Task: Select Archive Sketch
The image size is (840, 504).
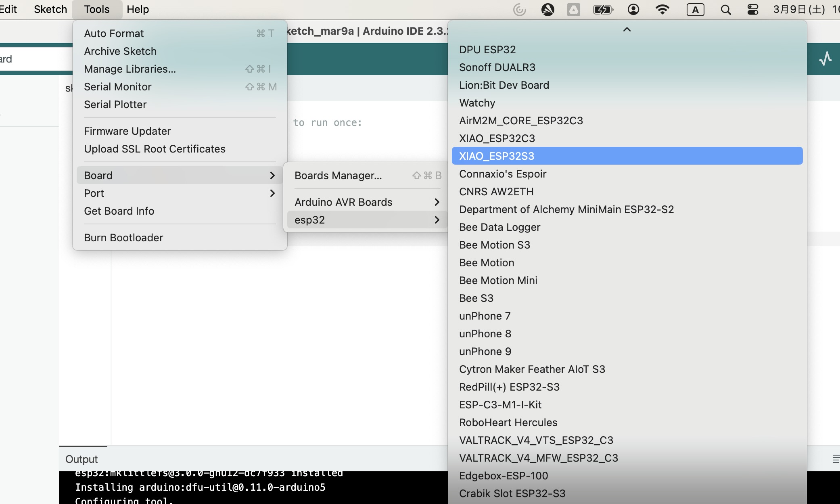Action: [x=180, y=51]
